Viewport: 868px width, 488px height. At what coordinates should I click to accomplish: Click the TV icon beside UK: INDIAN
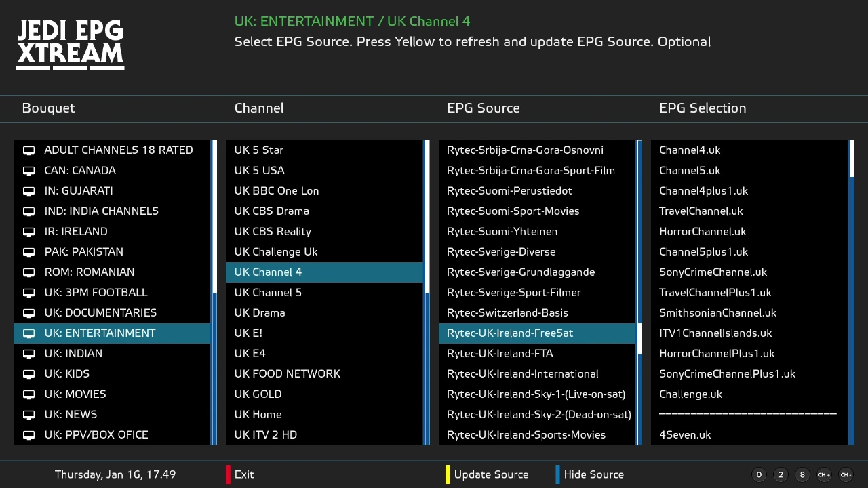(x=28, y=354)
